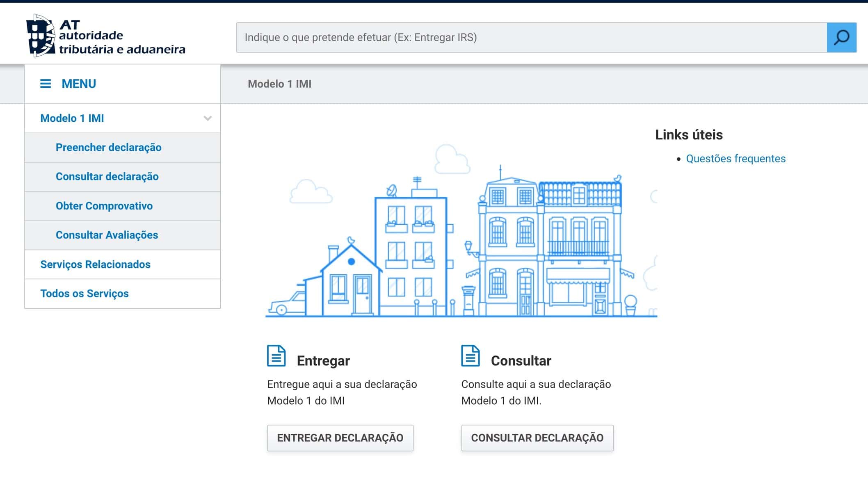Navigate to Todos os Serviços
Screen dimensions: 868x492
pyautogui.click(x=85, y=294)
